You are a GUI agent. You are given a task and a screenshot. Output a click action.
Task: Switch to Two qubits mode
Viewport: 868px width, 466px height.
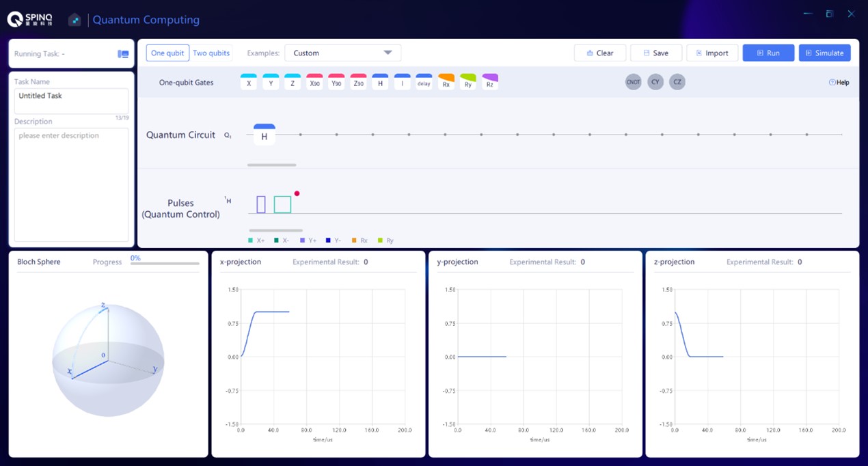pyautogui.click(x=211, y=53)
